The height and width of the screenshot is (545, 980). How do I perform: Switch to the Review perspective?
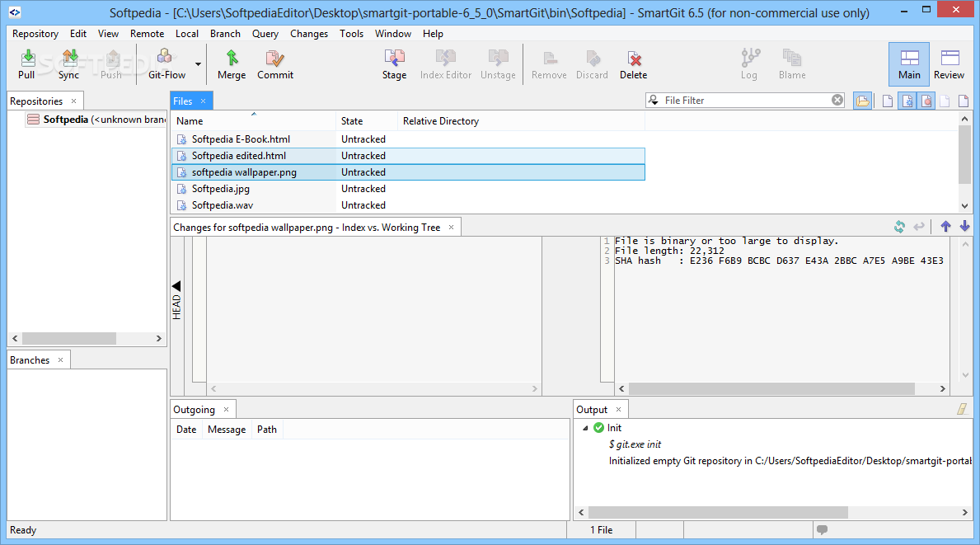tap(949, 64)
